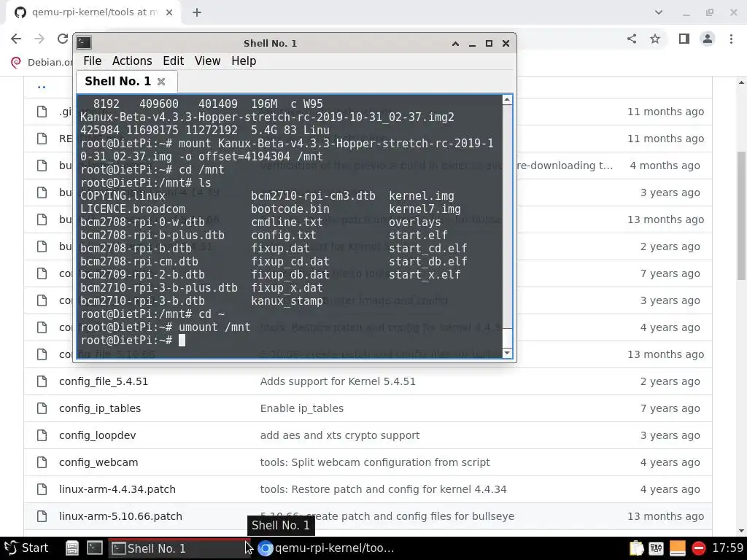This screenshot has width=747, height=560.
Task: Open the browser profile menu
Action: [708, 39]
